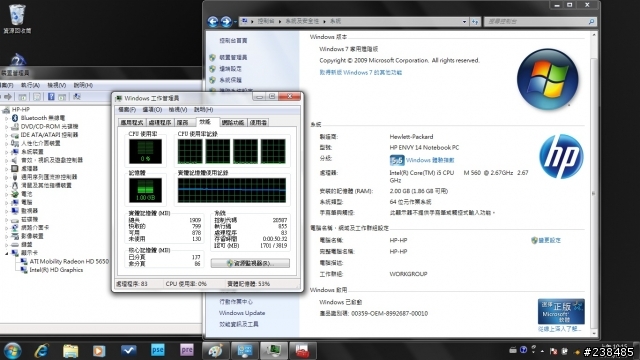
Task: Click the Action Center flag in system tray
Action: [553, 351]
